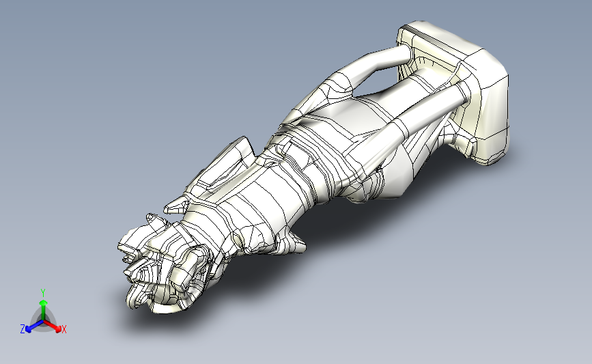
Task: Click the red X axis of the orientation triad
Action: (53, 327)
